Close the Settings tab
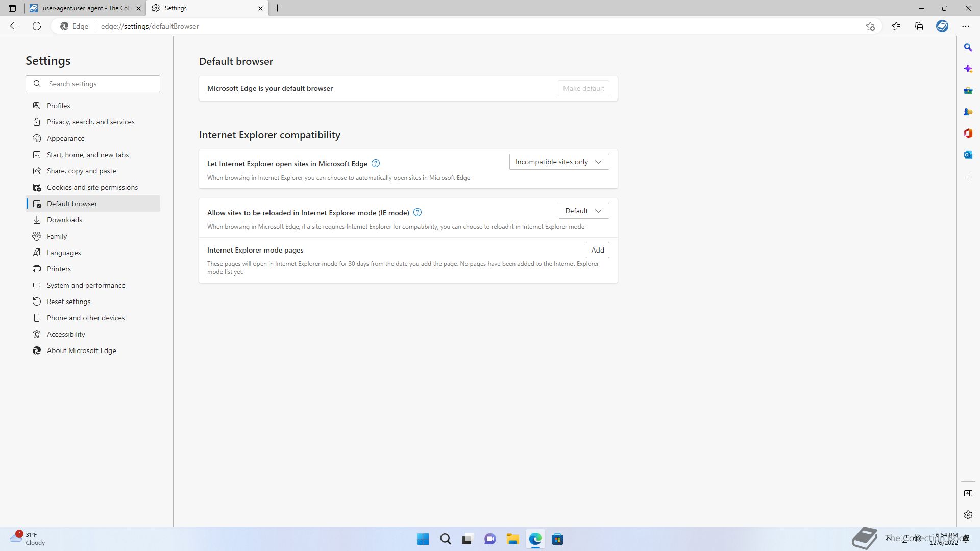980x551 pixels. [260, 8]
